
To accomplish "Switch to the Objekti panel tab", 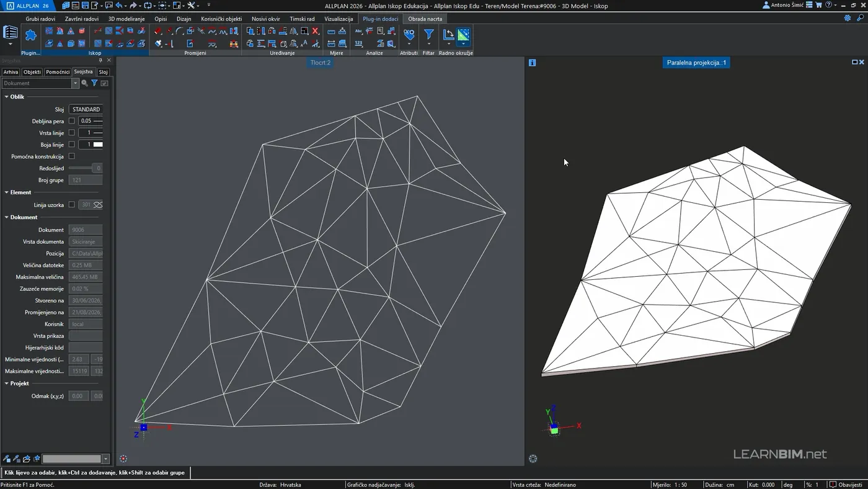I will tap(32, 72).
